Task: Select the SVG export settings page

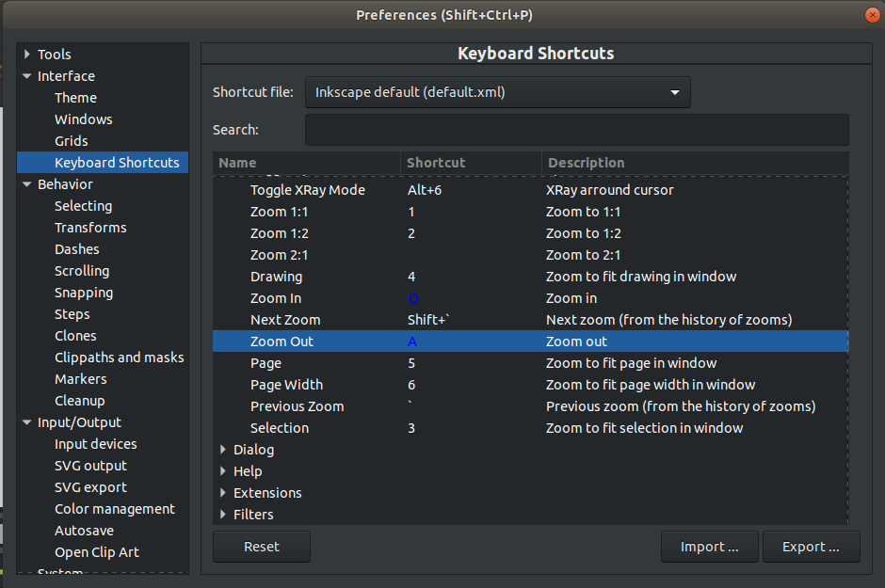Action: pos(91,487)
